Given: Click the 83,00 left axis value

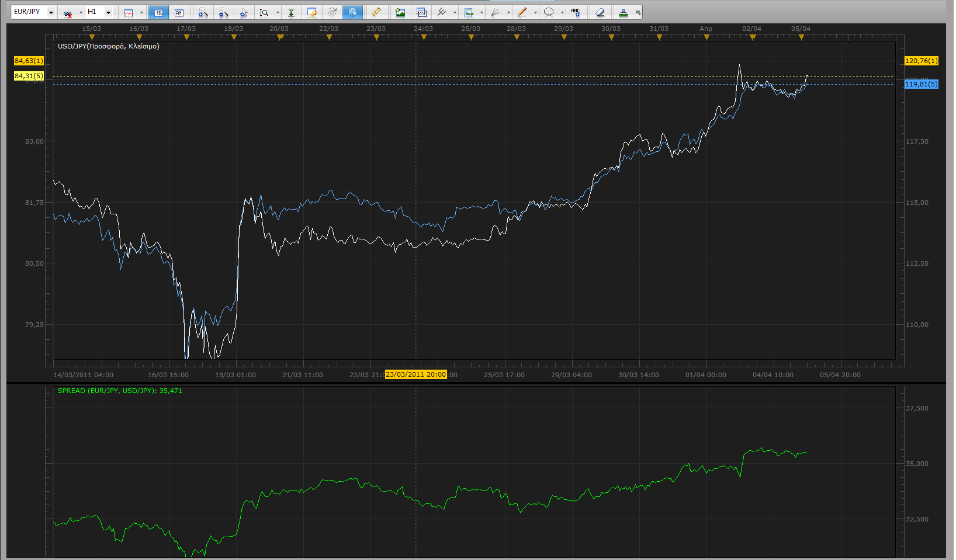Looking at the screenshot, I should click(34, 141).
